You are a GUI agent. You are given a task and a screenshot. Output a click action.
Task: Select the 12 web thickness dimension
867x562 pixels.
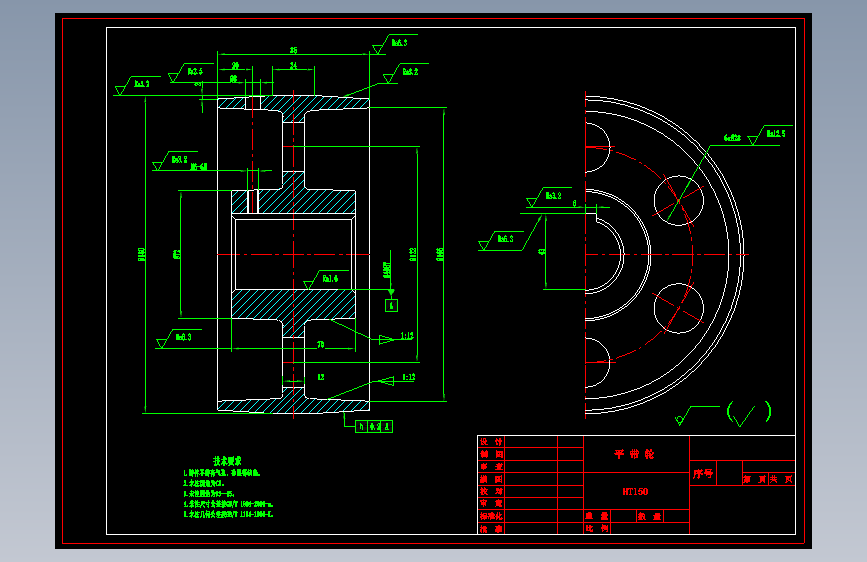pyautogui.click(x=321, y=377)
